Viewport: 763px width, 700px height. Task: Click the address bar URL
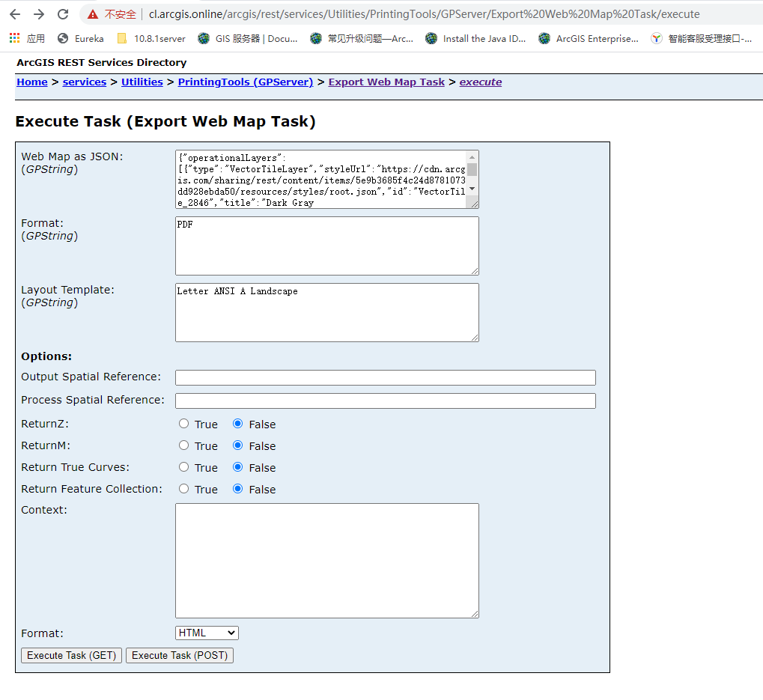(x=424, y=14)
